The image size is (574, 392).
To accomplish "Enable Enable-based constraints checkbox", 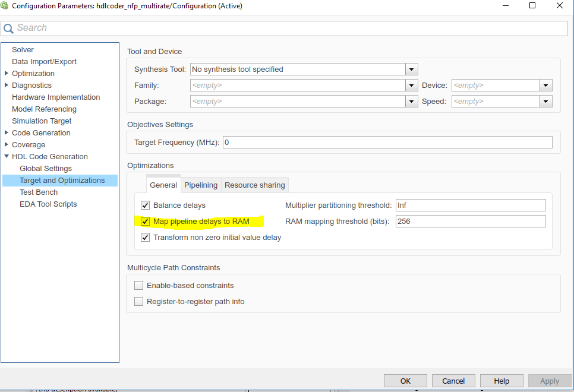I will pyautogui.click(x=138, y=286).
